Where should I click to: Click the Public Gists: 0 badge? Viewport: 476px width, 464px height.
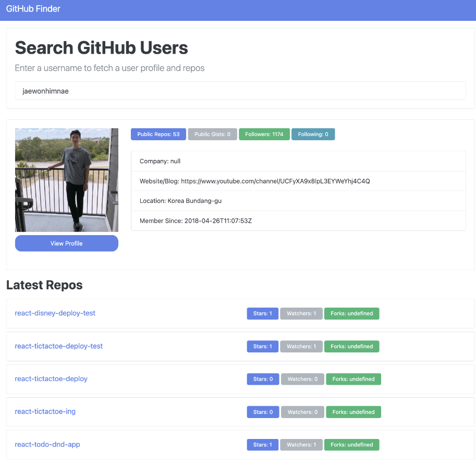pyautogui.click(x=213, y=134)
